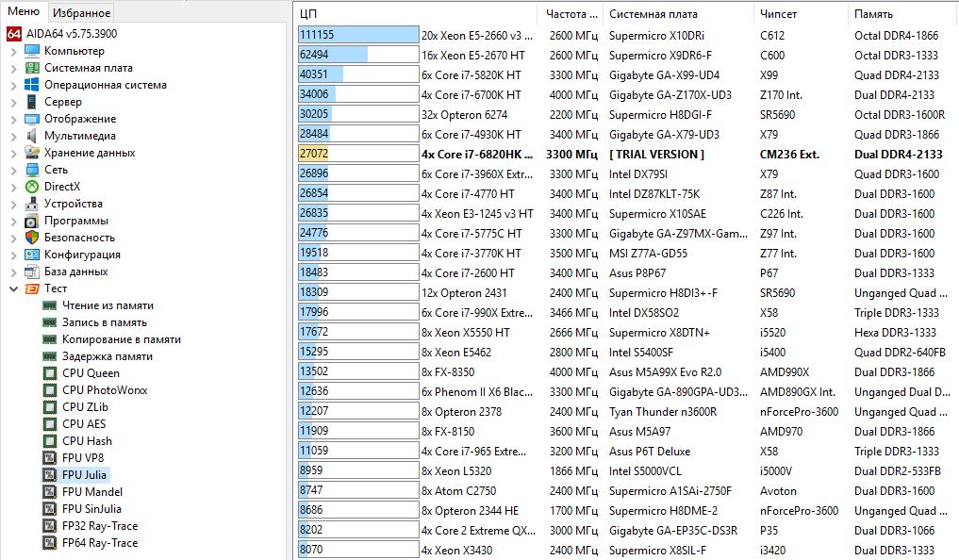Click the DirectX Xbox icon

[x=32, y=187]
